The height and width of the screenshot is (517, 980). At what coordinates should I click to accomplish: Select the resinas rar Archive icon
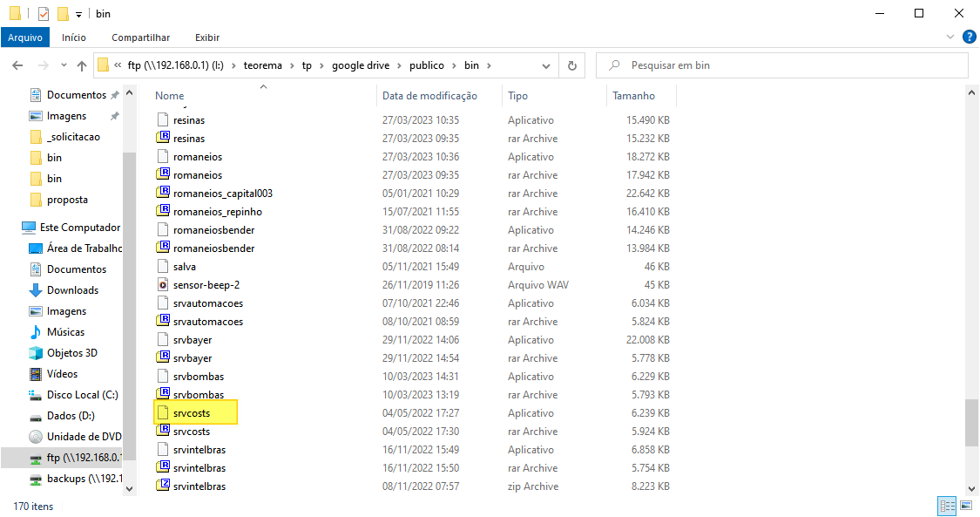(x=163, y=138)
